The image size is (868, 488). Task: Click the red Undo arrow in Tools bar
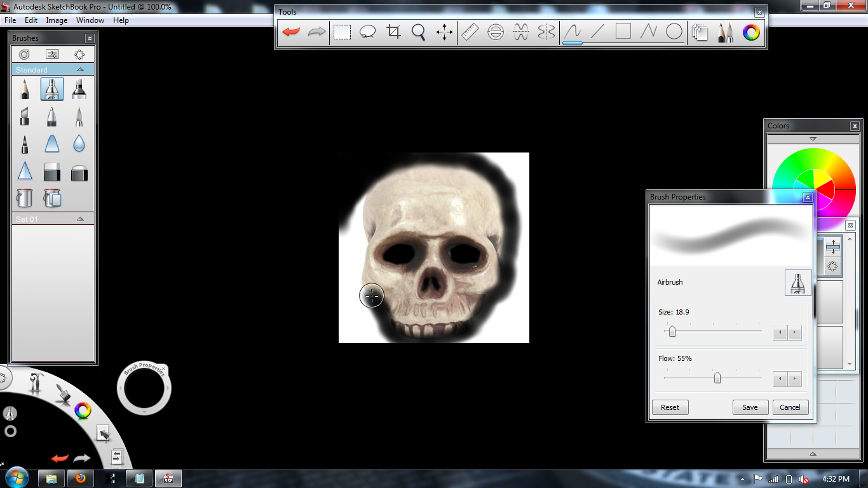(291, 32)
